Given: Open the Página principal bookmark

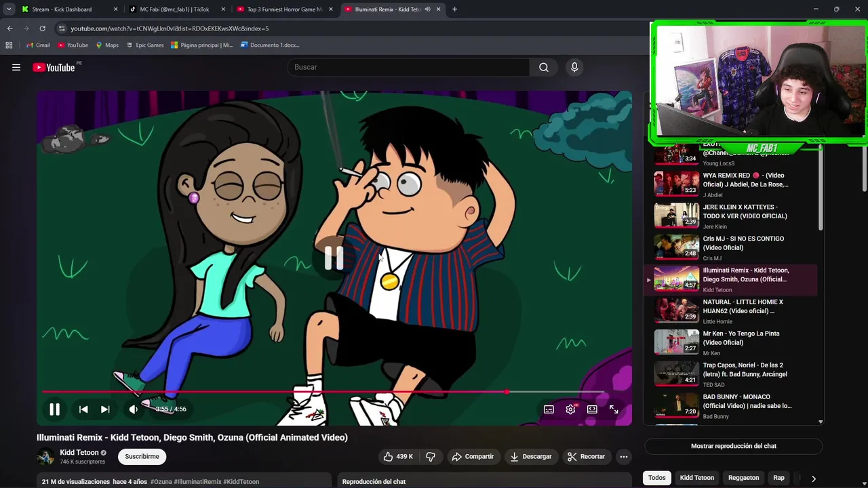Looking at the screenshot, I should point(202,45).
